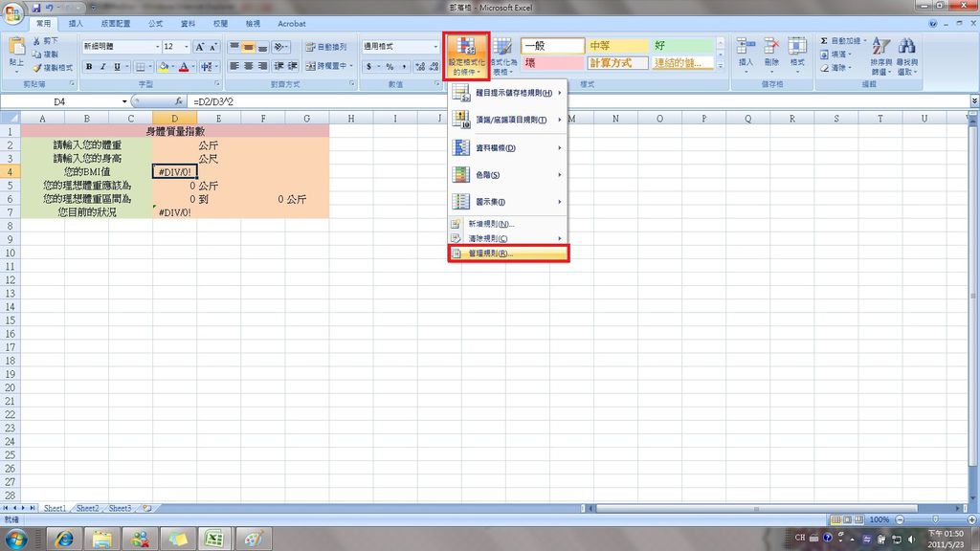Open the Highlight Cells Rules (醒目提示儲存格規則) submenu
The height and width of the screenshot is (551, 980).
[507, 93]
